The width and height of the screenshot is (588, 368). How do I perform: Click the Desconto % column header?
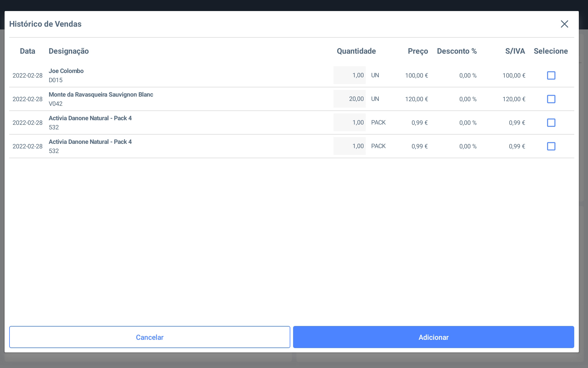click(x=457, y=51)
